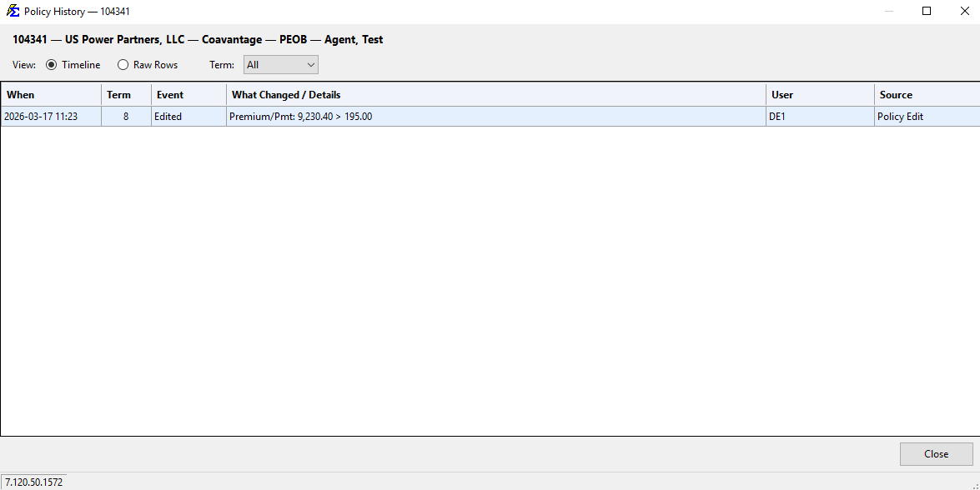Click the User column header
980x490 pixels.
point(820,95)
